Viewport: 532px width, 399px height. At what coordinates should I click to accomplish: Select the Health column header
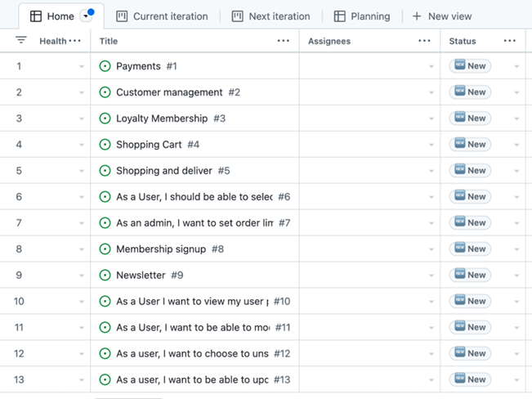53,41
